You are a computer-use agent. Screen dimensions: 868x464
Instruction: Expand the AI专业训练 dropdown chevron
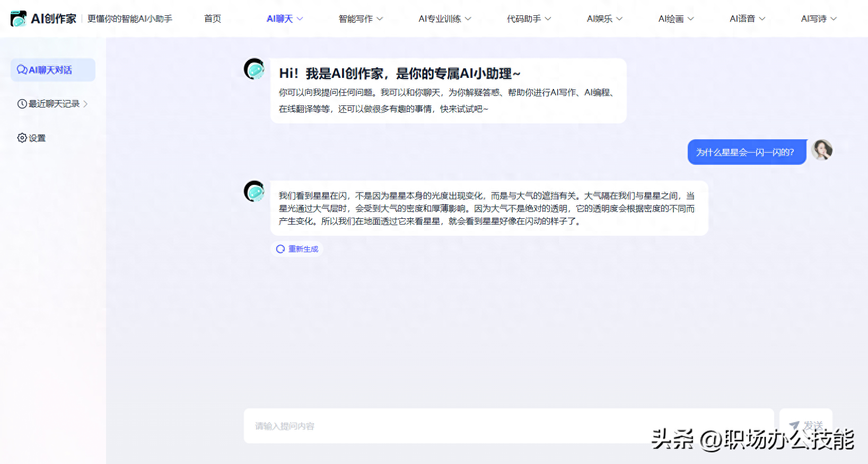point(468,19)
